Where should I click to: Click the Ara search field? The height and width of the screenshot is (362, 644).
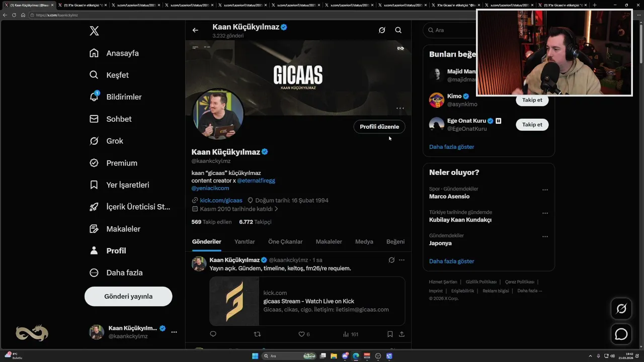click(x=449, y=30)
